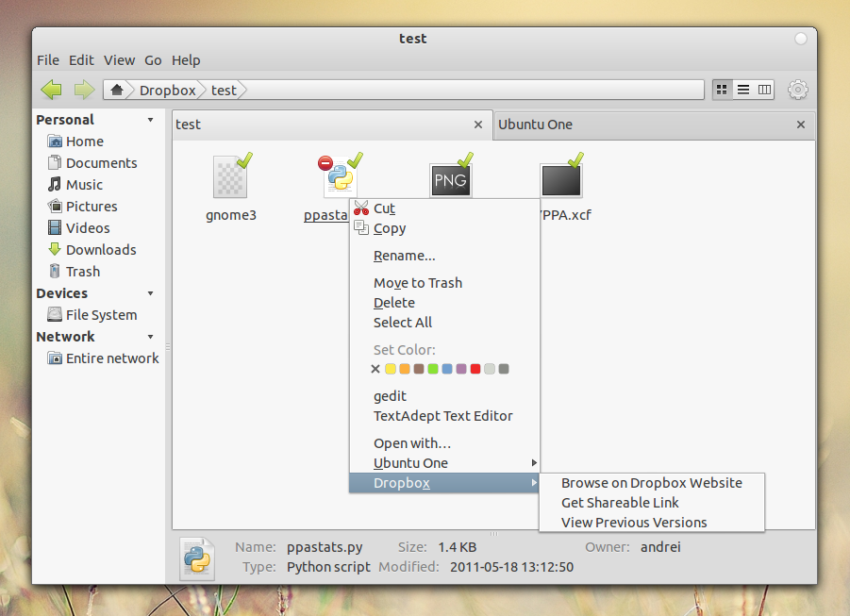The image size is (850, 616).
Task: Choose Move to Trash
Action: (444, 283)
